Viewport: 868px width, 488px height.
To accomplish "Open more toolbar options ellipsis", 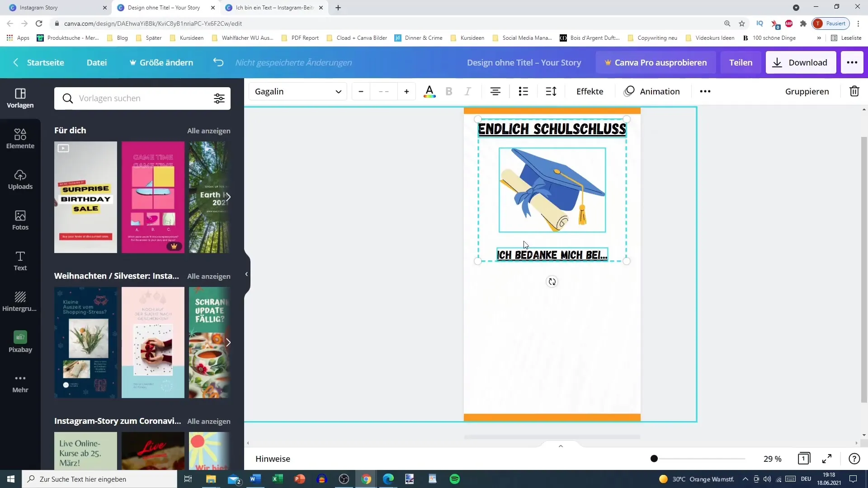I will coord(705,91).
